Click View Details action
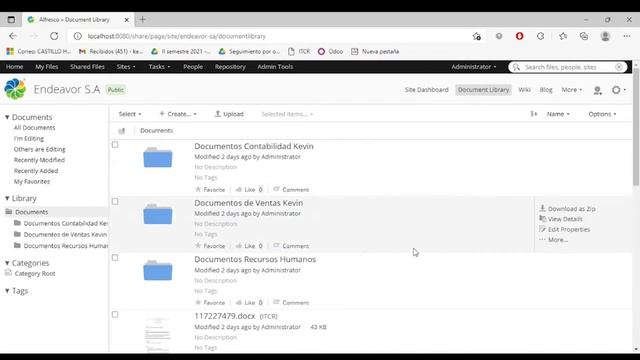This screenshot has width=640, height=360. 561,219
